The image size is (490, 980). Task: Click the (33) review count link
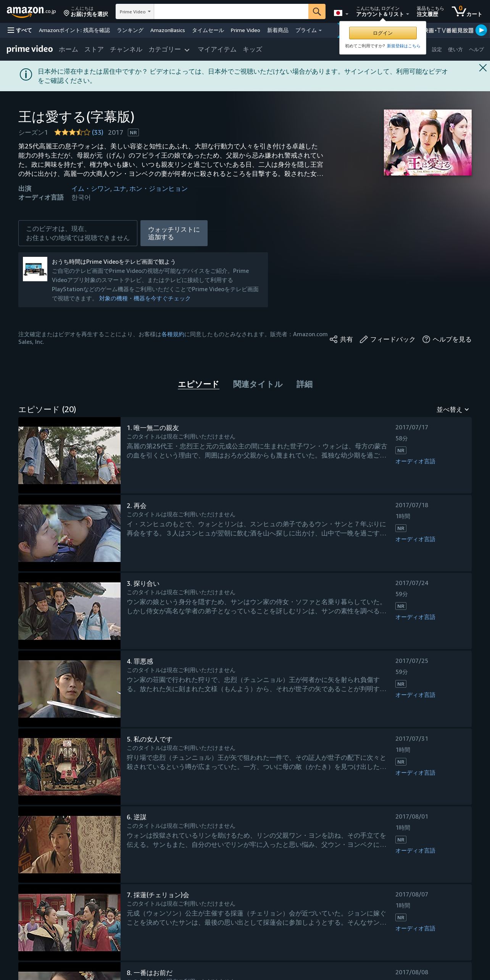tap(98, 132)
